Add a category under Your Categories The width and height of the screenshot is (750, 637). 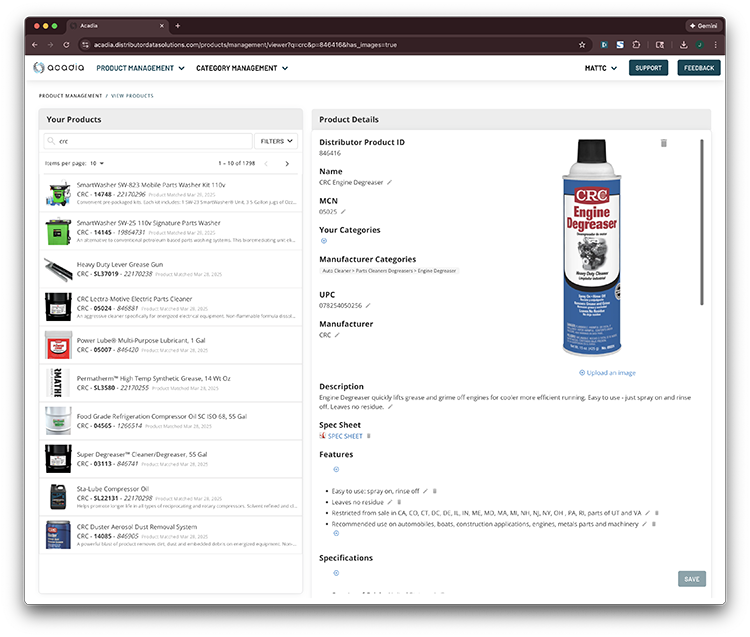click(x=324, y=241)
